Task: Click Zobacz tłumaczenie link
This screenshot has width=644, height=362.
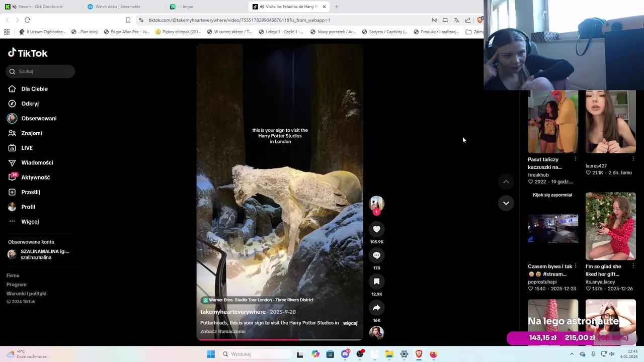Action: click(x=223, y=331)
